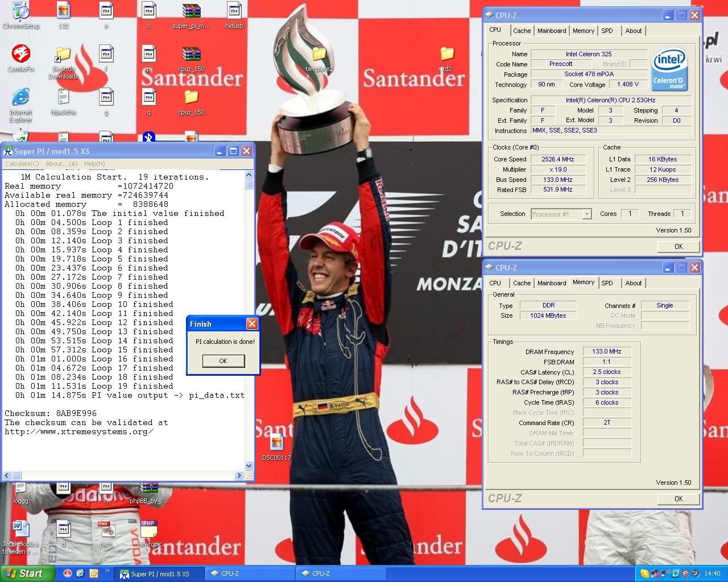728x582 pixels.
Task: Select the niem PNG file icon
Action: 106,534
